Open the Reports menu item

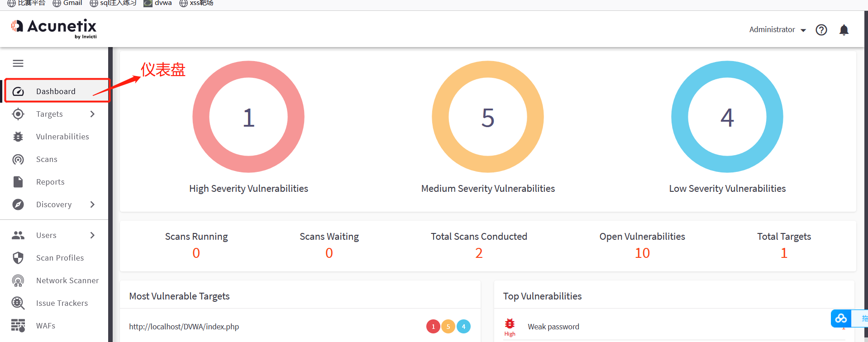[54, 182]
